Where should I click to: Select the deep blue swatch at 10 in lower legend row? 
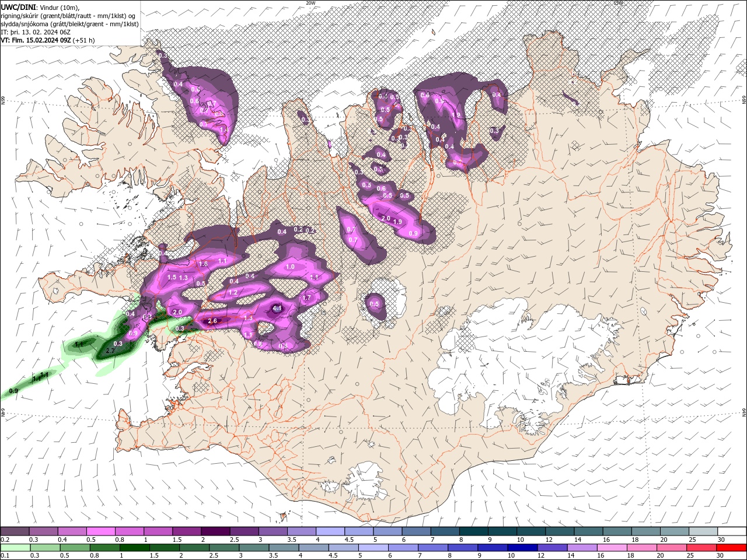(522, 547)
